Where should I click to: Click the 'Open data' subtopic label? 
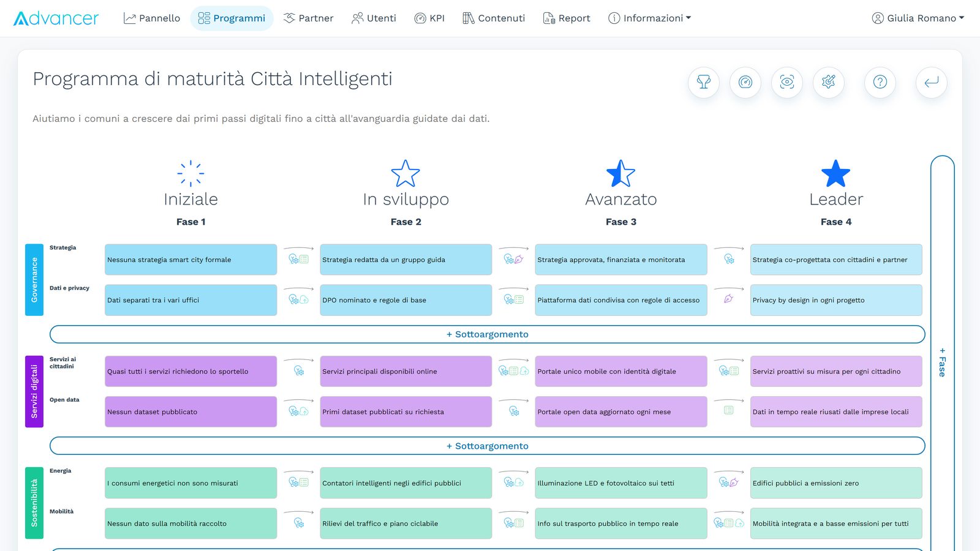point(64,400)
